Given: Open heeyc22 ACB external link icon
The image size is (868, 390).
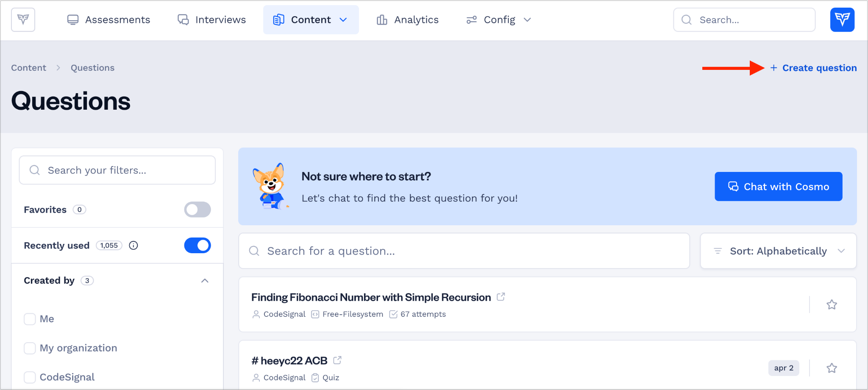Looking at the screenshot, I should 337,360.
